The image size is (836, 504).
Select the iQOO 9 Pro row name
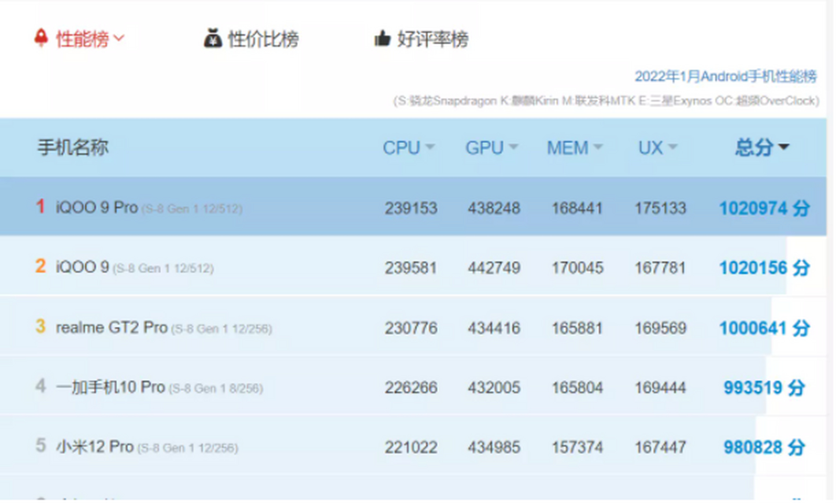coord(97,207)
